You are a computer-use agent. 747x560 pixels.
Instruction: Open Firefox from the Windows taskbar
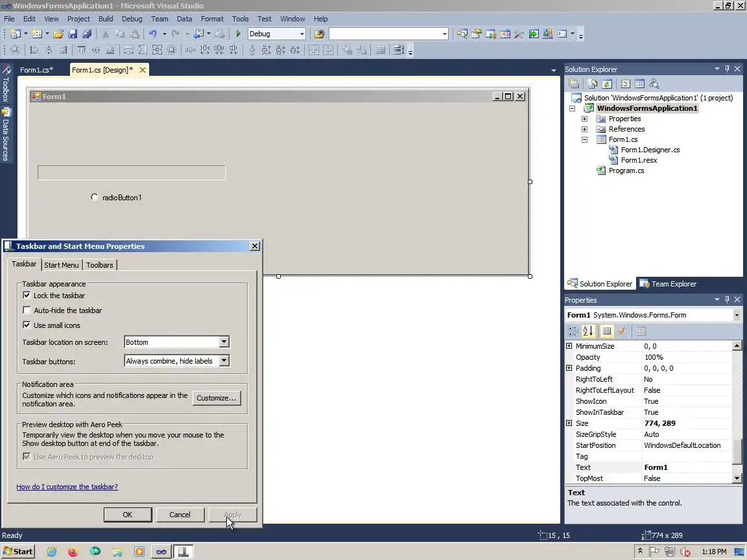(73, 552)
